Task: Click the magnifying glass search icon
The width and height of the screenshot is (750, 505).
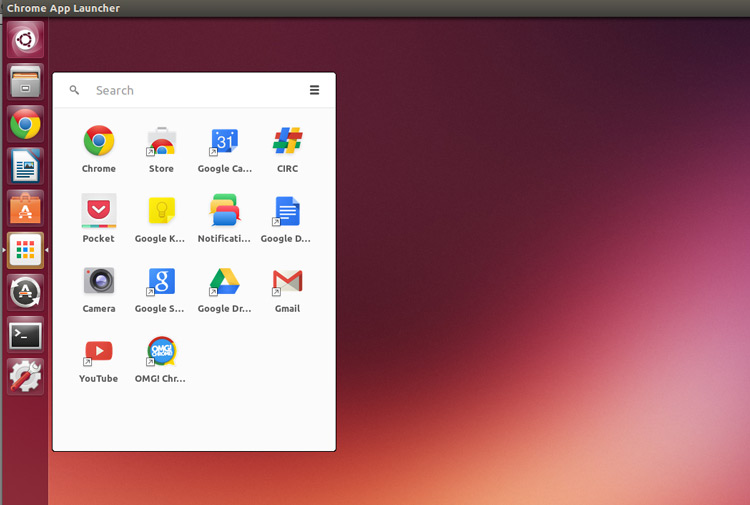Action: [x=74, y=90]
